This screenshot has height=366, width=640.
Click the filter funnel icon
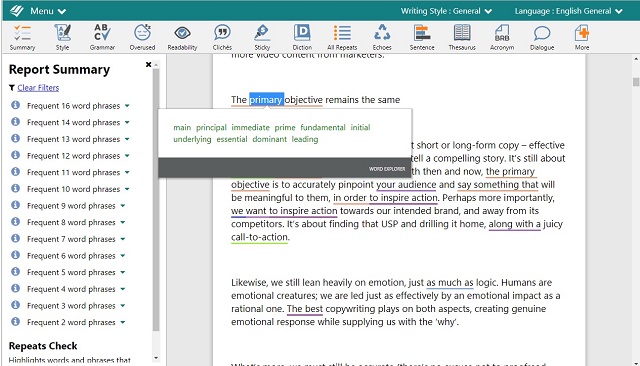click(12, 88)
